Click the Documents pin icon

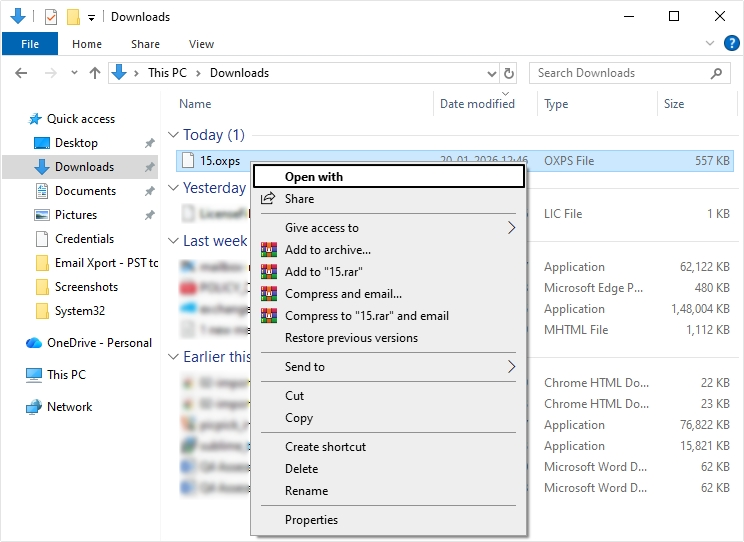[x=149, y=191]
